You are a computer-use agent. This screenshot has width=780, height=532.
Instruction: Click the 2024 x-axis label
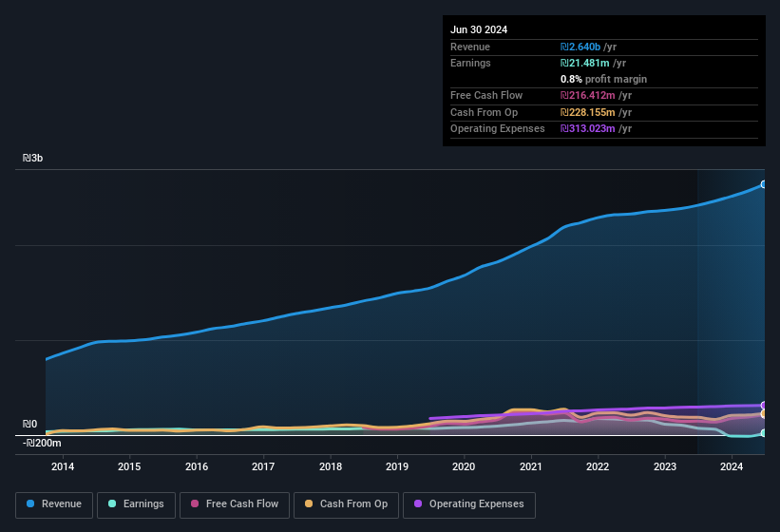tap(732, 466)
